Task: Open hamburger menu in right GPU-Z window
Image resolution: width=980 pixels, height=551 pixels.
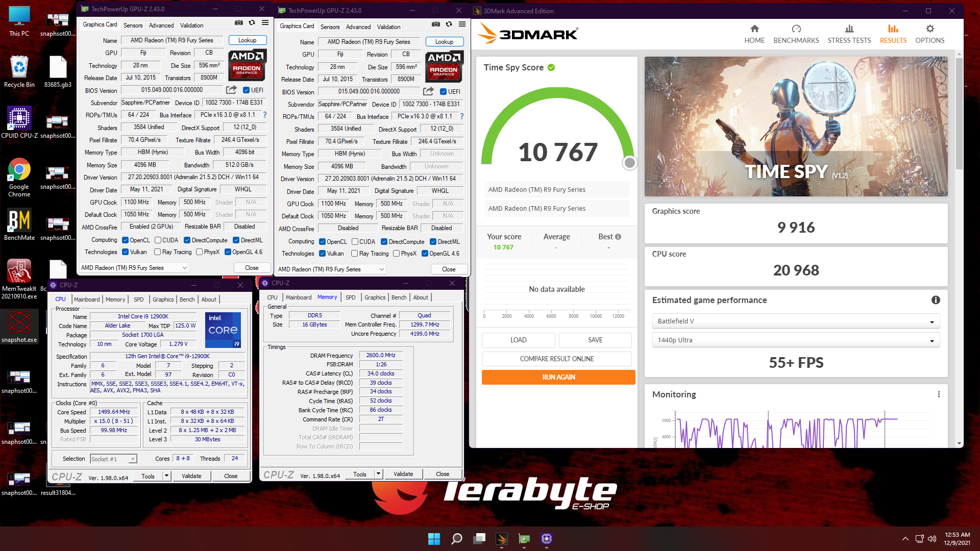Action: pyautogui.click(x=462, y=24)
